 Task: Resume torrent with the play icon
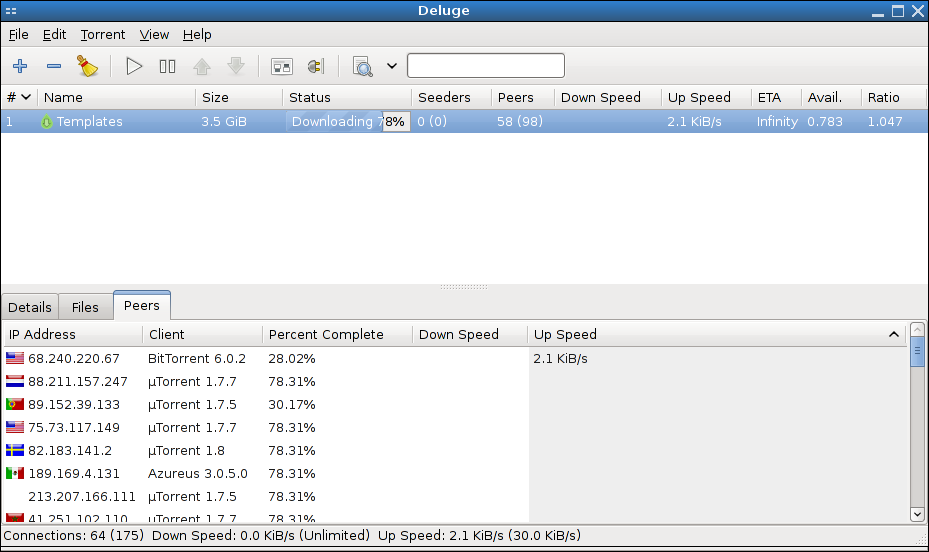pos(134,67)
